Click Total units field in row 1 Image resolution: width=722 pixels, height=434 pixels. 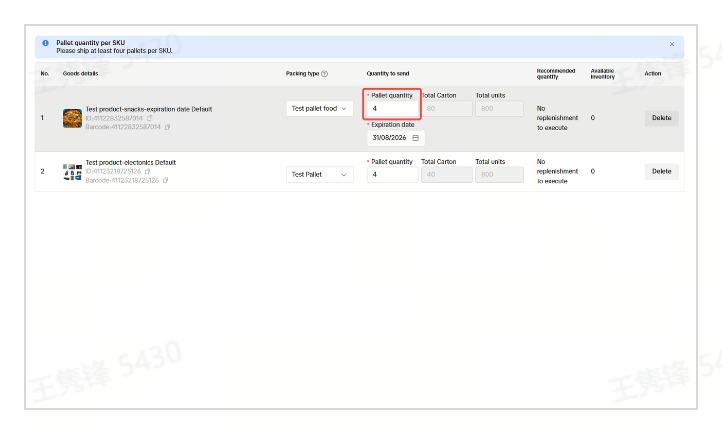coord(499,109)
